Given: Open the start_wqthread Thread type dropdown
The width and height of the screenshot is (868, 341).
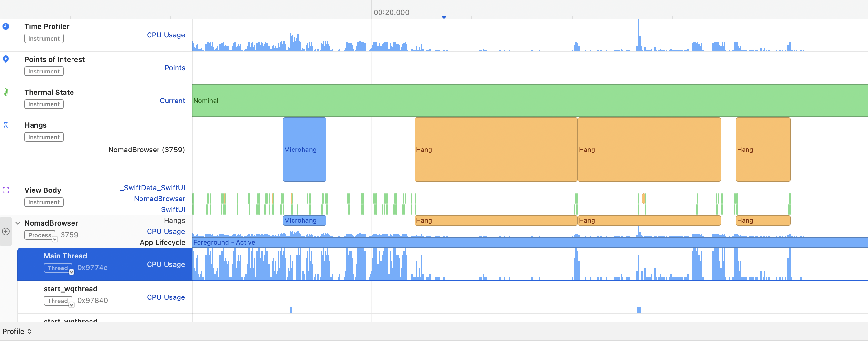Looking at the screenshot, I should 72,305.
